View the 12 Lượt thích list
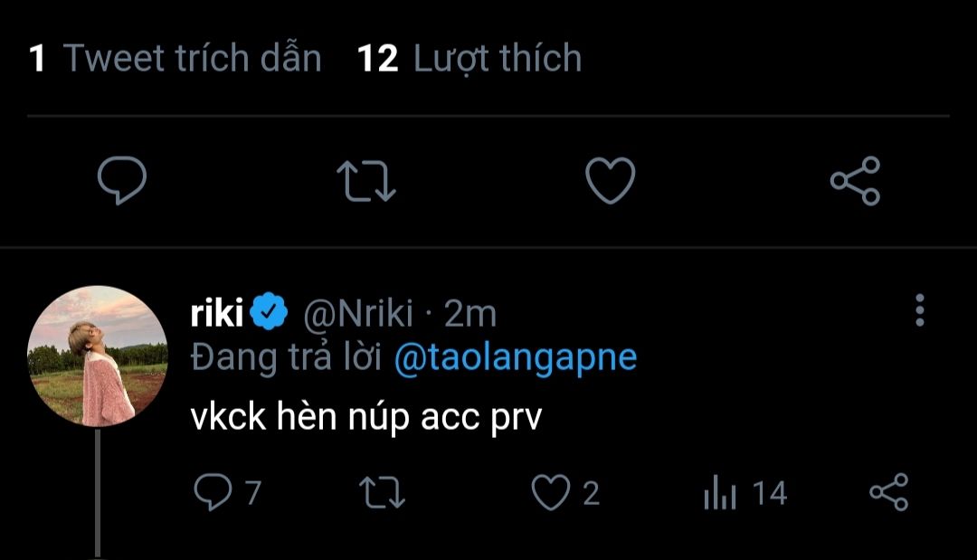977x560 pixels. [x=470, y=59]
